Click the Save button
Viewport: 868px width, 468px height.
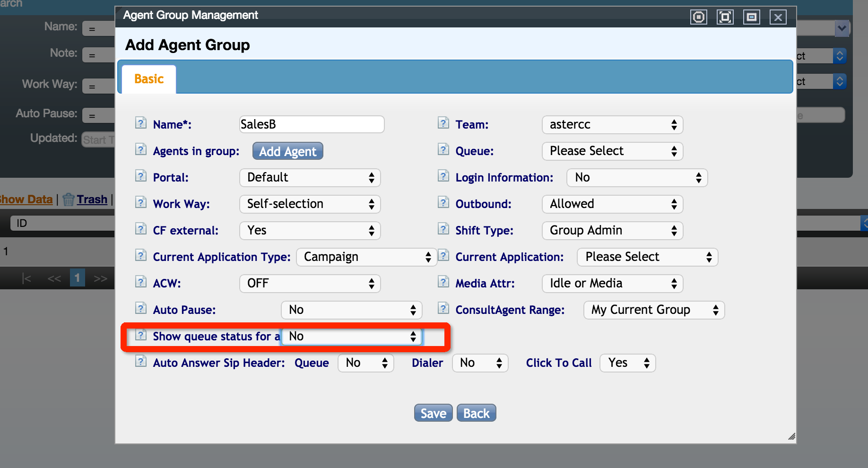[433, 413]
